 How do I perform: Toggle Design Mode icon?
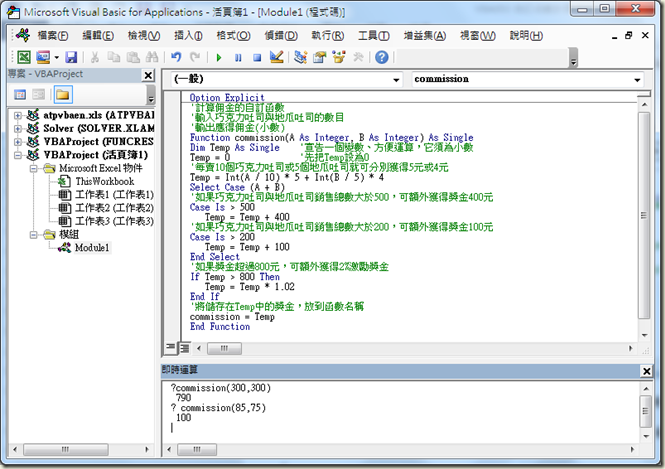277,57
